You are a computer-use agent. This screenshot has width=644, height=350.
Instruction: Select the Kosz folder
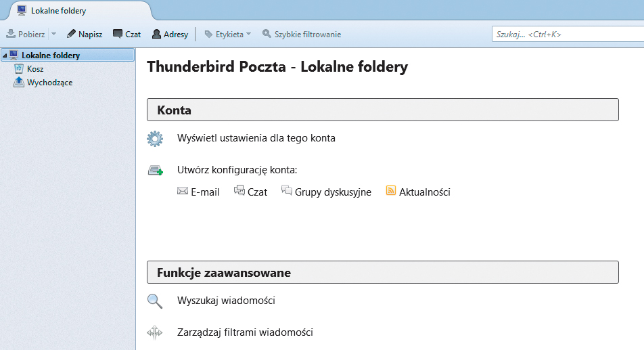[x=35, y=69]
